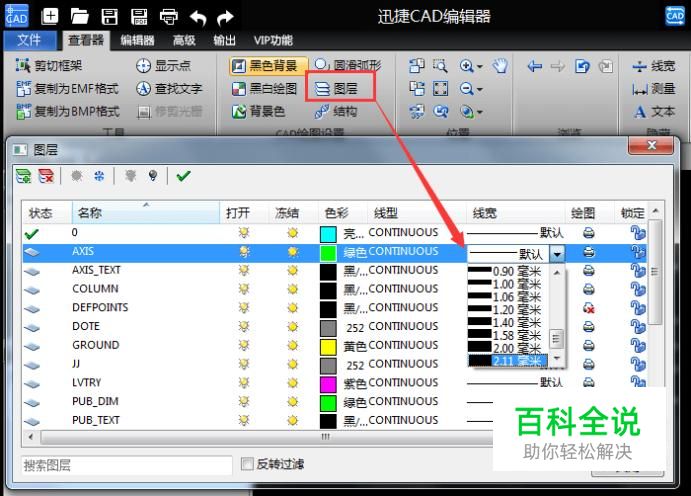691x496 pixels.
Task: Choose 2.11 毫米 line width
Action: 507,361
